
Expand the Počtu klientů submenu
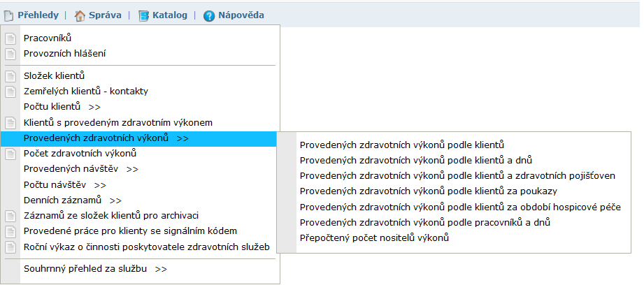point(62,107)
